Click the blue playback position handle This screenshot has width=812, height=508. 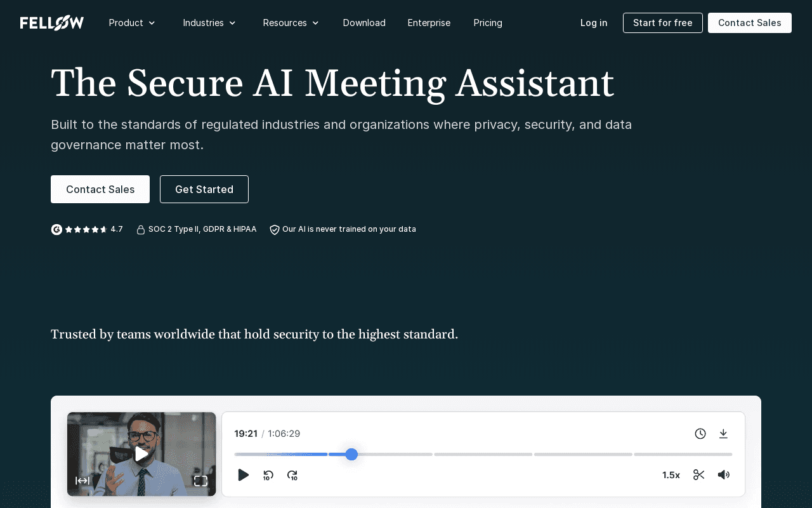351,454
